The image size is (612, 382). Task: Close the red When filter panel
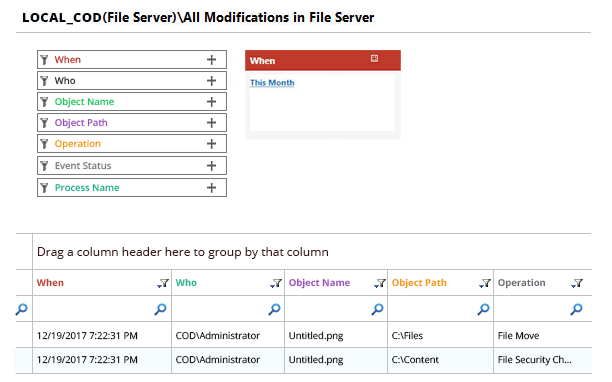pyautogui.click(x=374, y=59)
